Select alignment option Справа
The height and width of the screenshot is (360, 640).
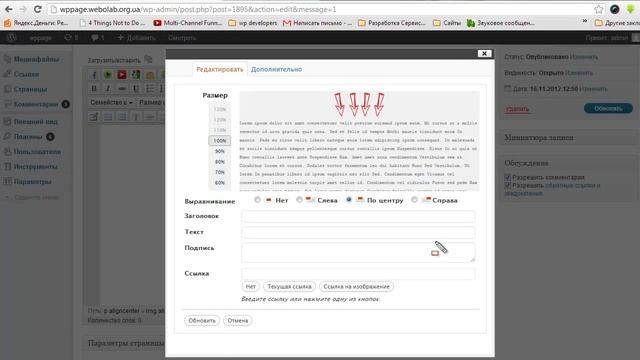pyautogui.click(x=414, y=200)
